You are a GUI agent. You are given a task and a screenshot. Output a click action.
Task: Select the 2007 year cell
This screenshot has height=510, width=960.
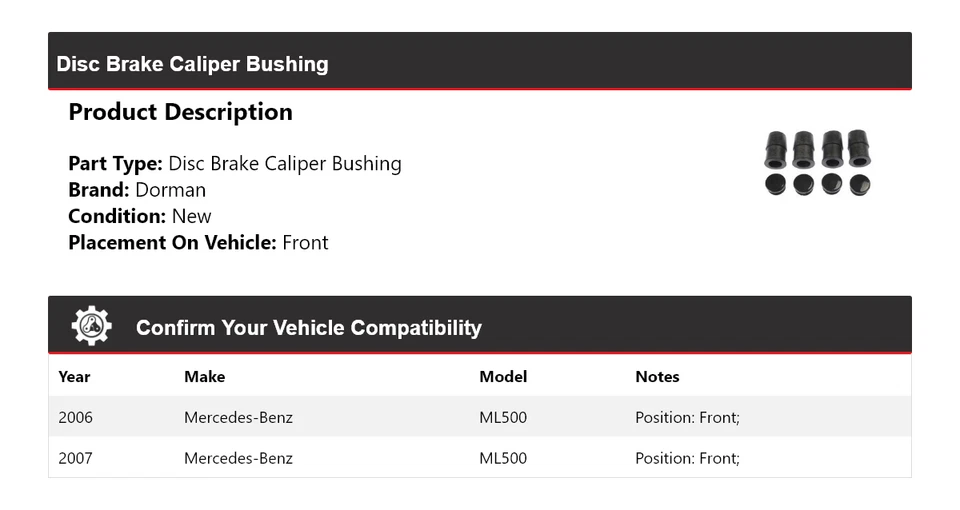(x=75, y=458)
